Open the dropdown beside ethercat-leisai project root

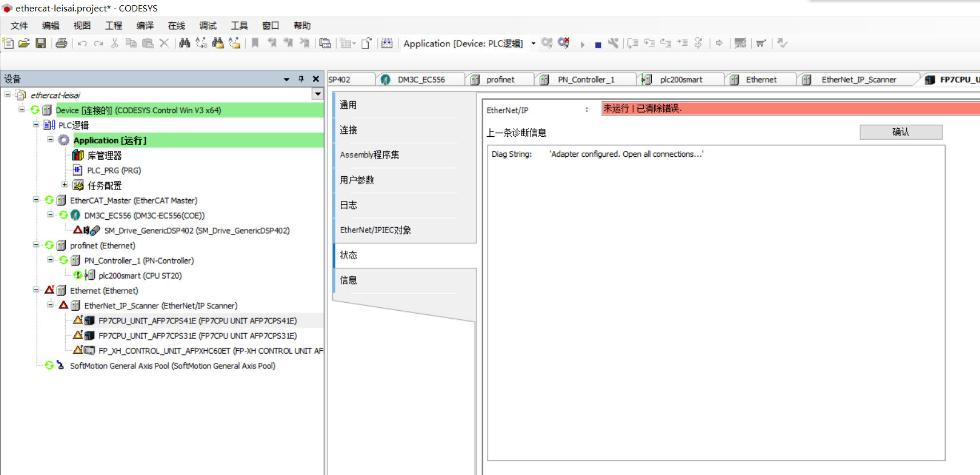pyautogui.click(x=317, y=94)
